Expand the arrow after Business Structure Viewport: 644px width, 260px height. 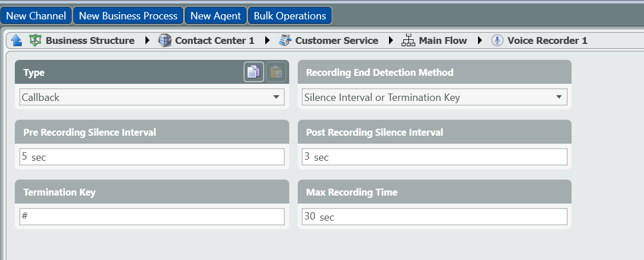pos(148,40)
